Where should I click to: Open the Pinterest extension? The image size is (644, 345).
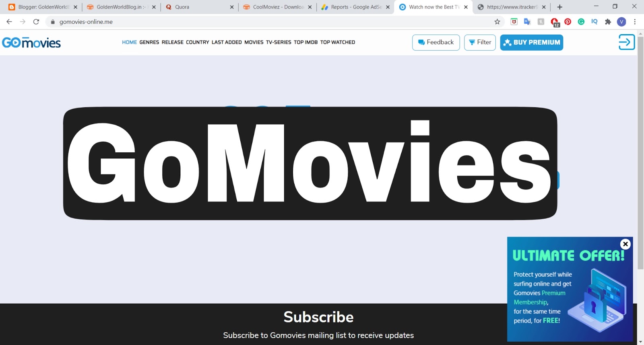click(568, 22)
